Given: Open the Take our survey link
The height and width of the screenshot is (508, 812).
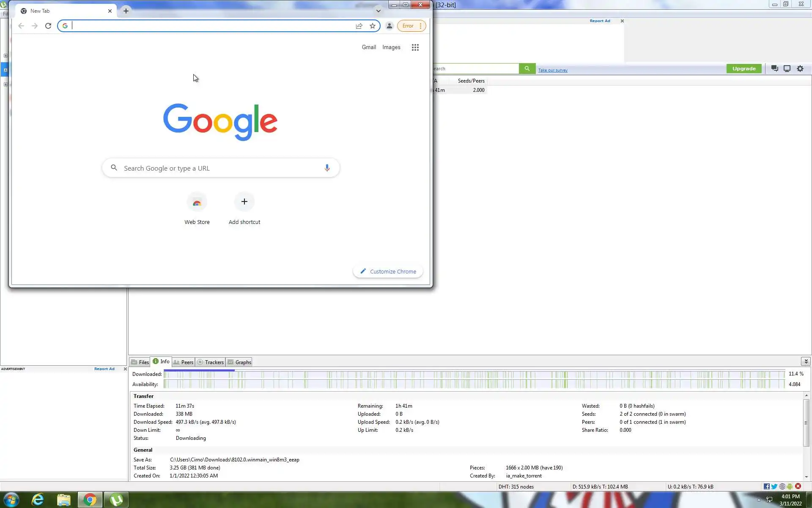Looking at the screenshot, I should (x=552, y=70).
